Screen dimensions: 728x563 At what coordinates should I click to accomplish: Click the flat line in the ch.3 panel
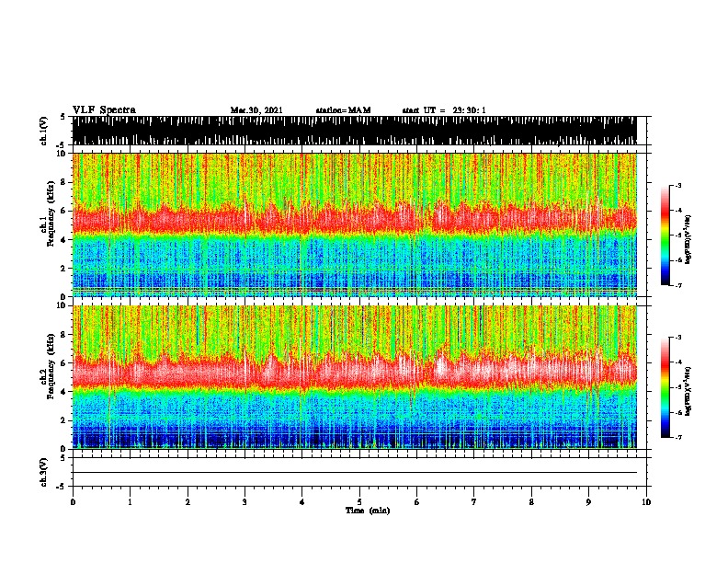355,473
